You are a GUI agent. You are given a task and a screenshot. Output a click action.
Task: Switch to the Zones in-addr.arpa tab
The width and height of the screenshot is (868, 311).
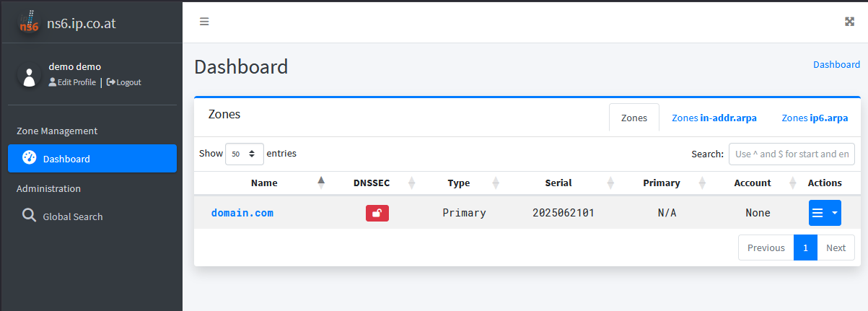point(714,118)
